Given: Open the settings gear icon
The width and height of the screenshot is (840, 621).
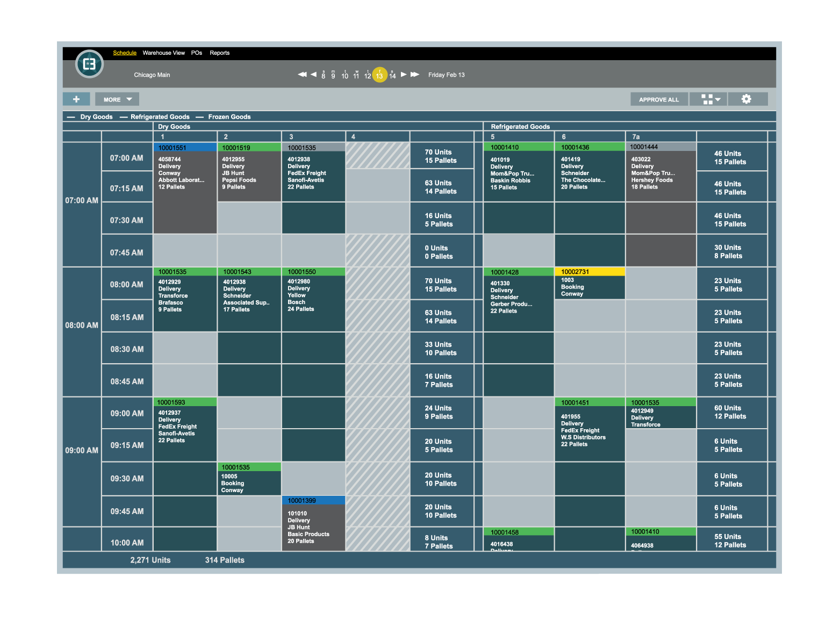Looking at the screenshot, I should 747,99.
